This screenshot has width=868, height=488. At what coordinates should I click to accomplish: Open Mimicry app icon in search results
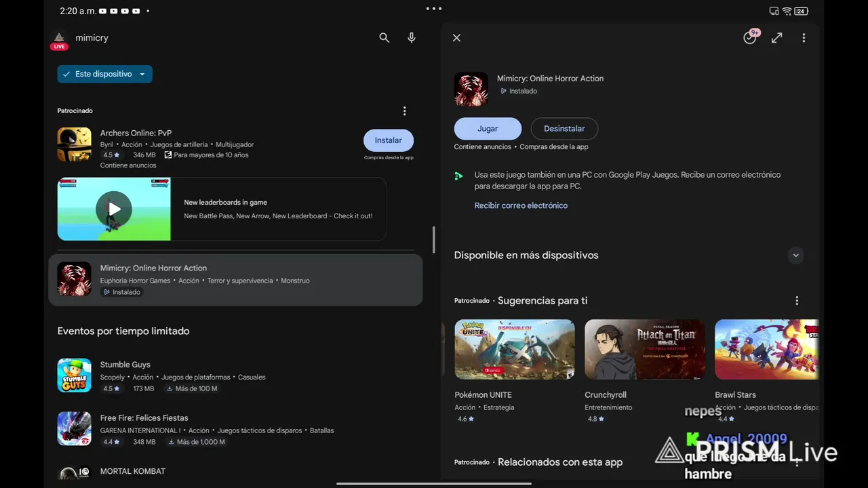point(74,279)
